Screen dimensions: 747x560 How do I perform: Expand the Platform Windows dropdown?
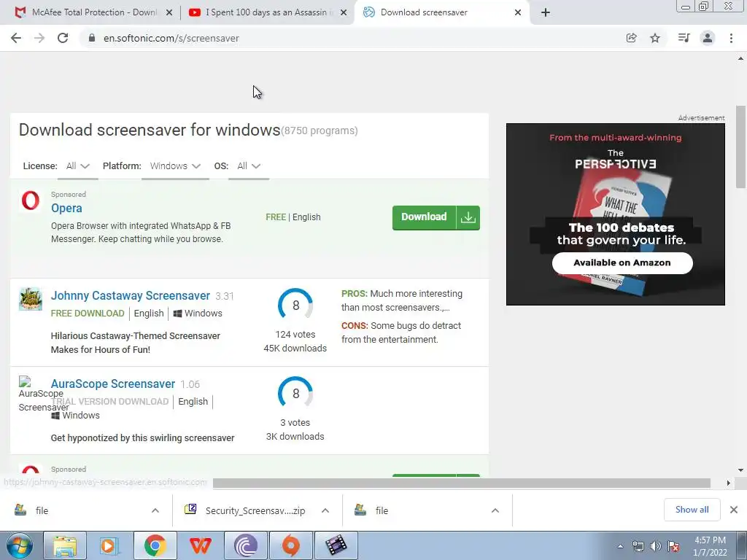click(175, 166)
